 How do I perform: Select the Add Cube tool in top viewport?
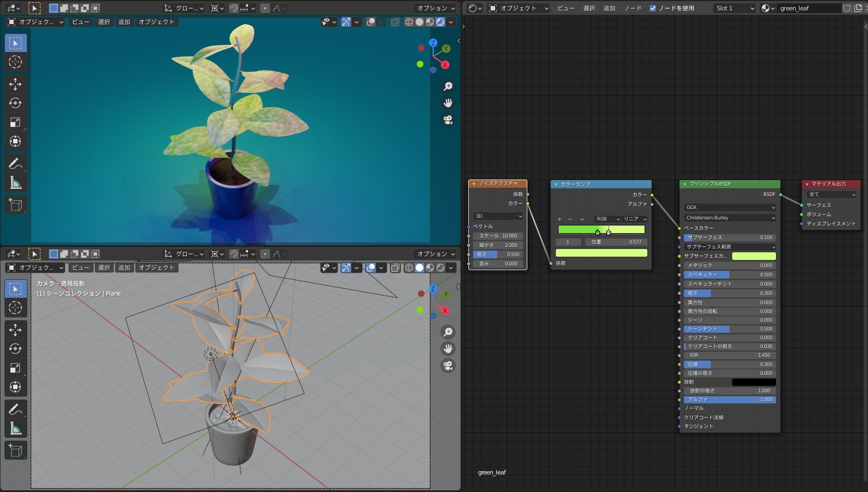coord(15,205)
